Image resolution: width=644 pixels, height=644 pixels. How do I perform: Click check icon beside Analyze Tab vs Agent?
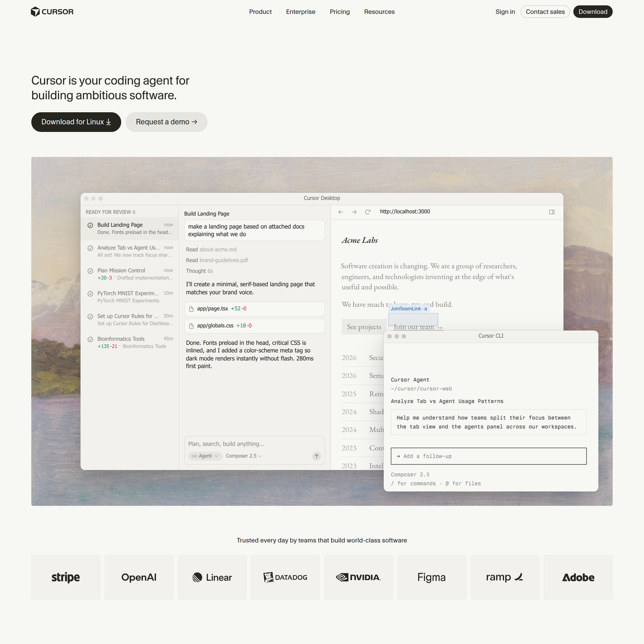(x=91, y=248)
